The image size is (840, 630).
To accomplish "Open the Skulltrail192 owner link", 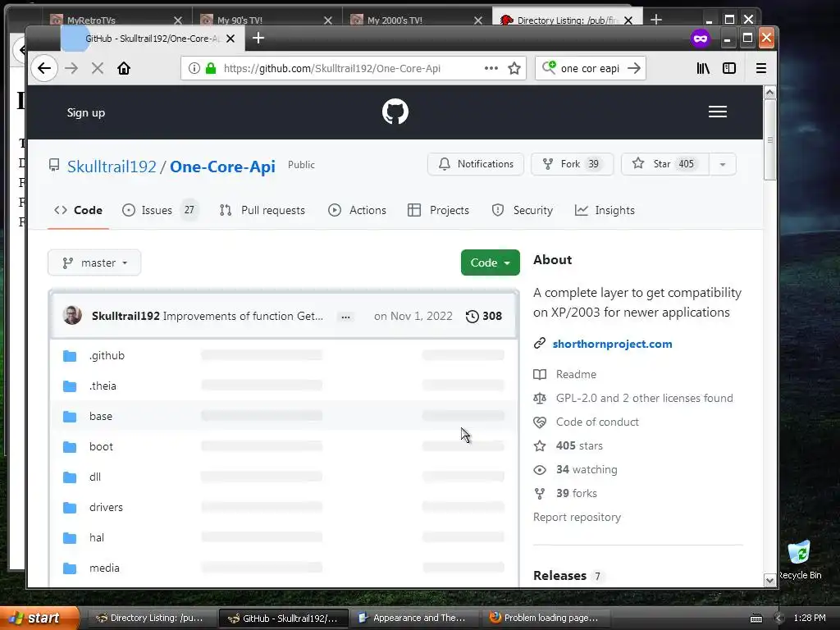I will pyautogui.click(x=112, y=167).
